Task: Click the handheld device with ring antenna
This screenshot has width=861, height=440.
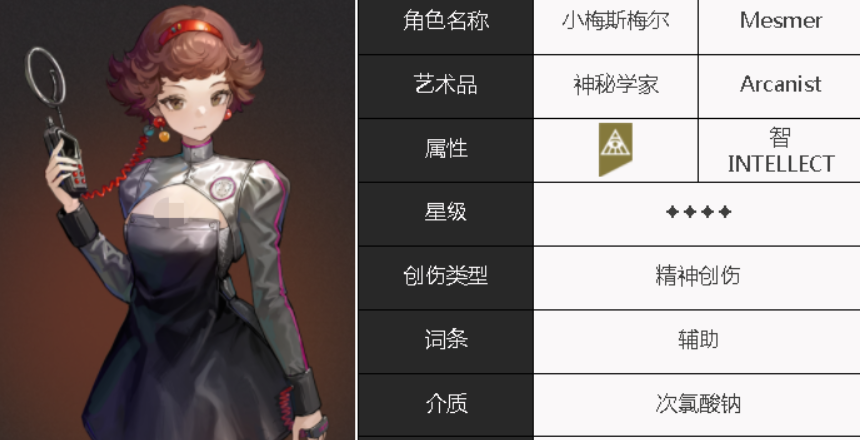Action: tap(55, 122)
